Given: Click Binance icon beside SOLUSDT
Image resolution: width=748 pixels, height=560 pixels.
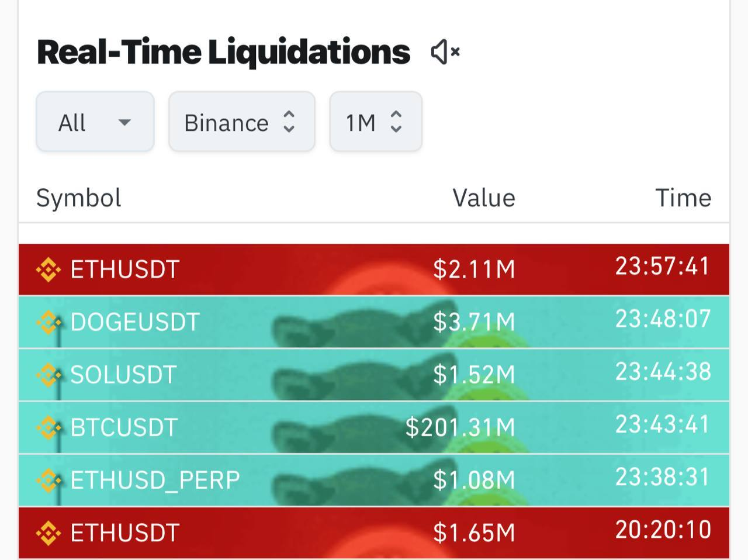Looking at the screenshot, I should pos(48,375).
